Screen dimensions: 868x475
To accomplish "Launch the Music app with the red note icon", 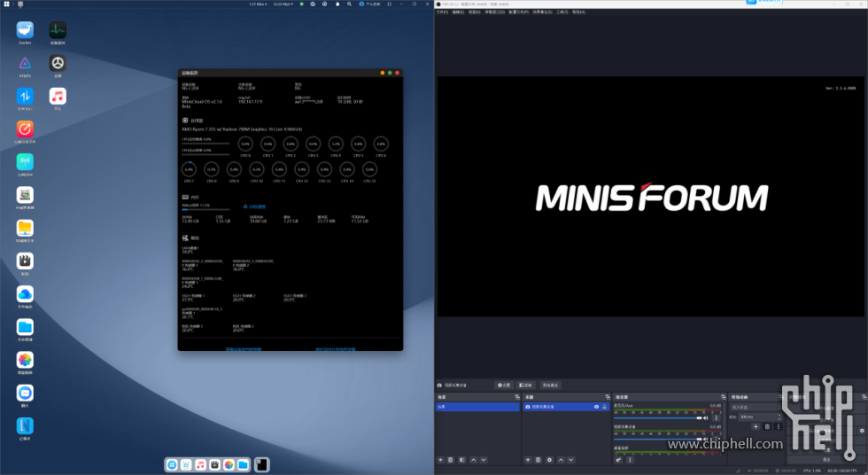I will pyautogui.click(x=58, y=95).
